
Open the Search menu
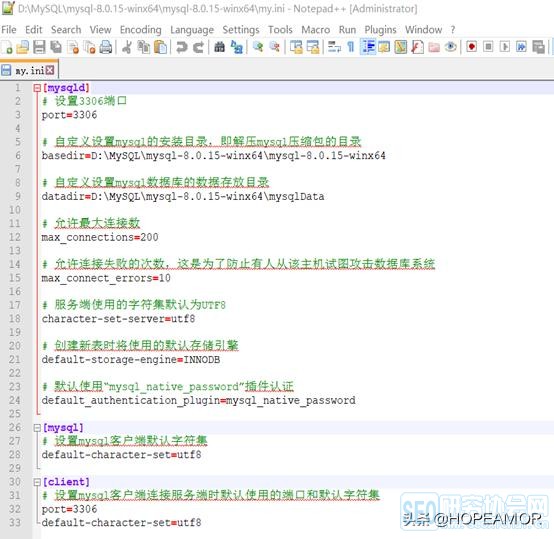66,30
